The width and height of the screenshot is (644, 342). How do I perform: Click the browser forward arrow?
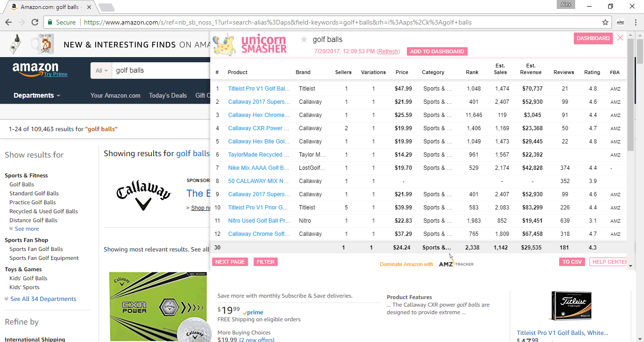[22, 22]
